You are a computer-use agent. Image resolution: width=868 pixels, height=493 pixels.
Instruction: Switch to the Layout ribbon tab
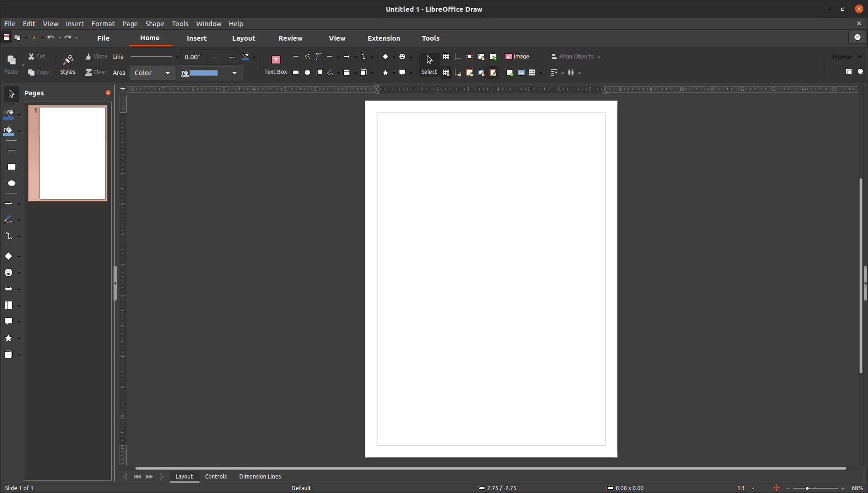[x=243, y=38]
